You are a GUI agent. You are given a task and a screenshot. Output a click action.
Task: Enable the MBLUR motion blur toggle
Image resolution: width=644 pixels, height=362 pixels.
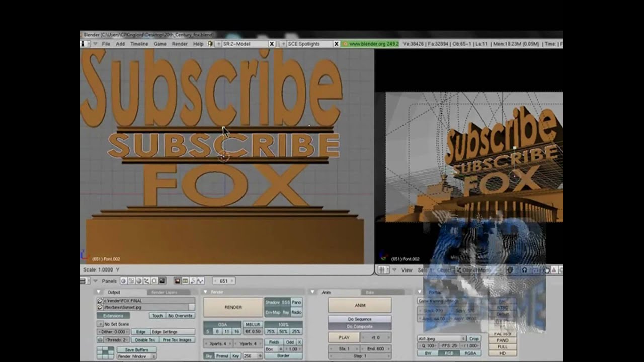[x=253, y=324]
